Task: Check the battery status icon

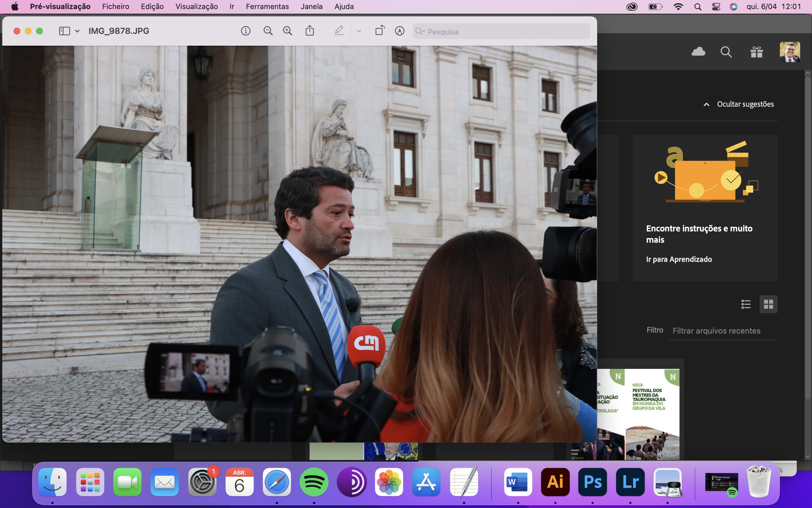Action: coord(655,7)
